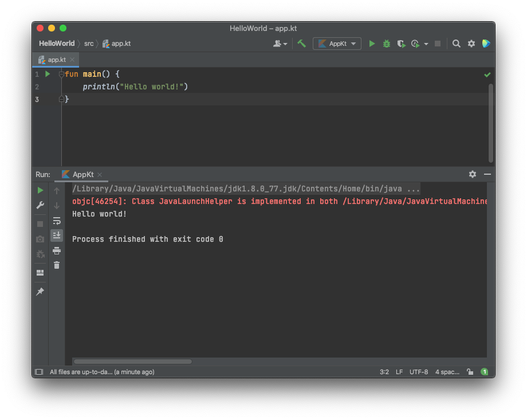
Task: Click the attach debugger bug-gear icon
Action: pos(40,254)
